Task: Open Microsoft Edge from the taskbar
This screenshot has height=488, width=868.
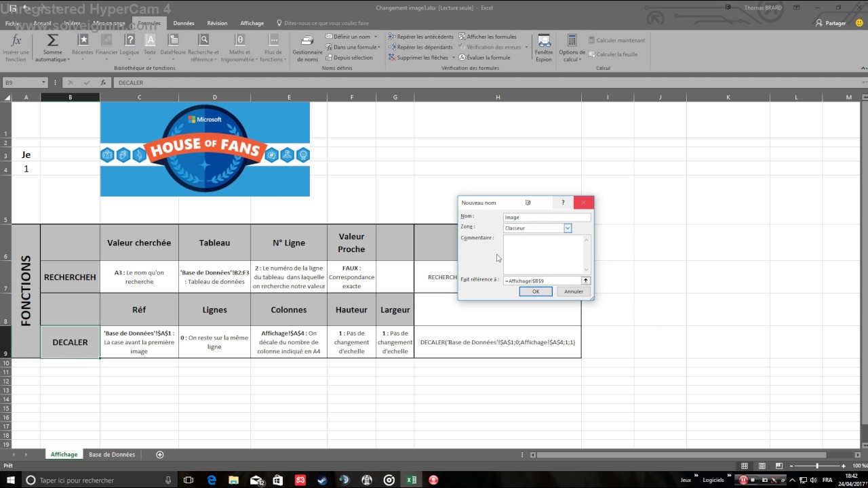Action: click(x=212, y=480)
